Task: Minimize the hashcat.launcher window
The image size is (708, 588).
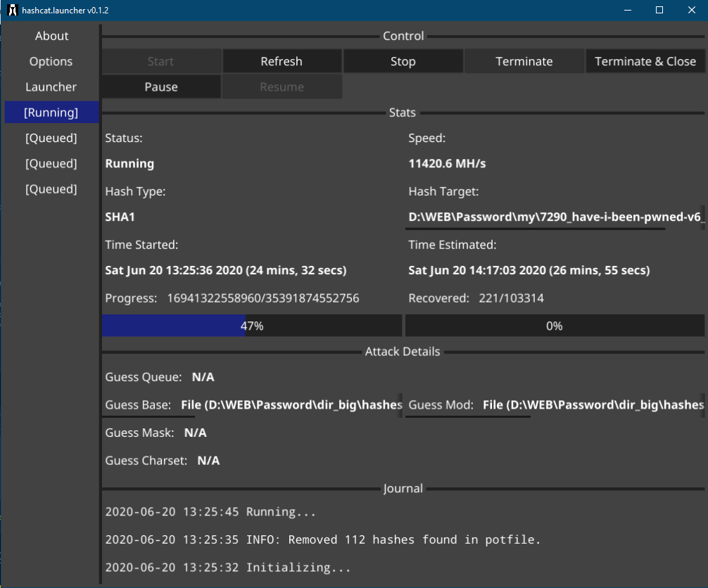Action: pyautogui.click(x=627, y=10)
